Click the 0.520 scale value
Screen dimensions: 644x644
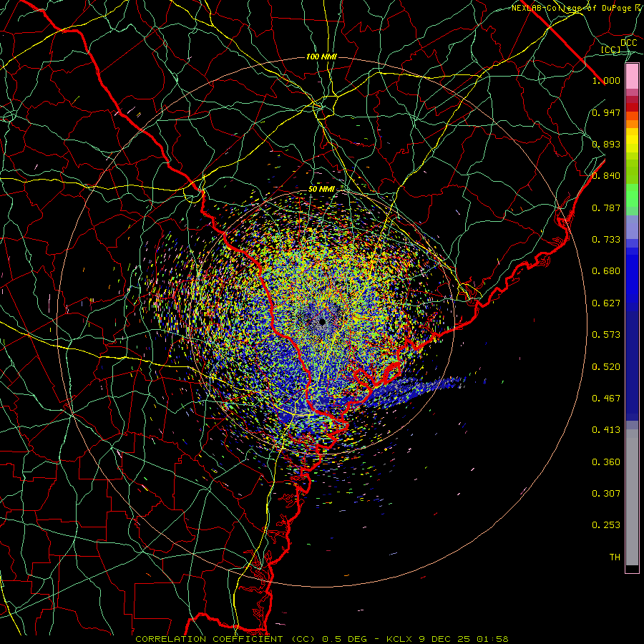coord(606,367)
